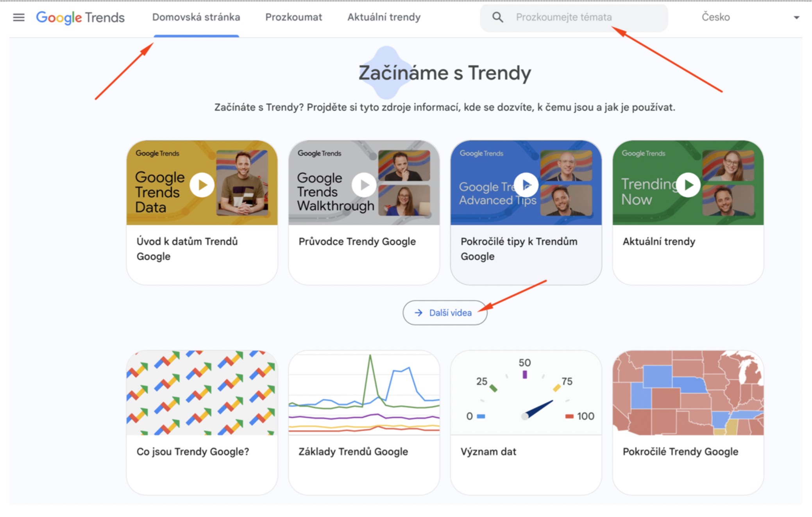Play the Trending Now video
The height and width of the screenshot is (517, 812).
pos(688,185)
